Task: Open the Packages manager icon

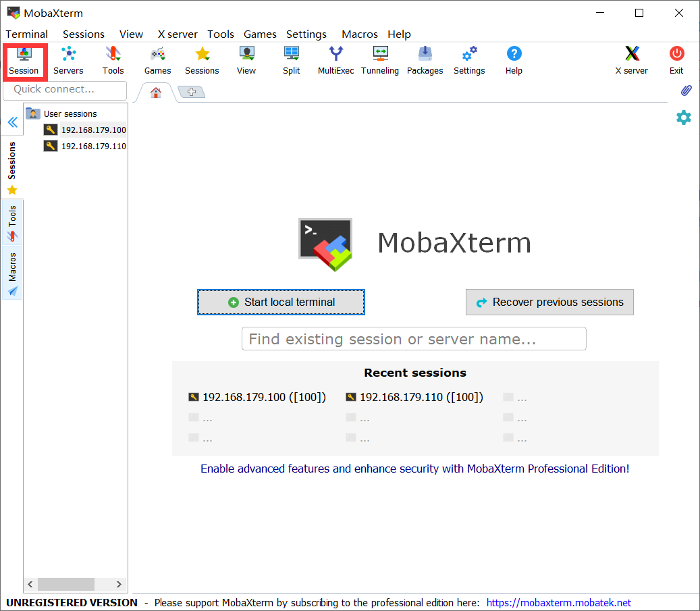Action: (x=425, y=61)
